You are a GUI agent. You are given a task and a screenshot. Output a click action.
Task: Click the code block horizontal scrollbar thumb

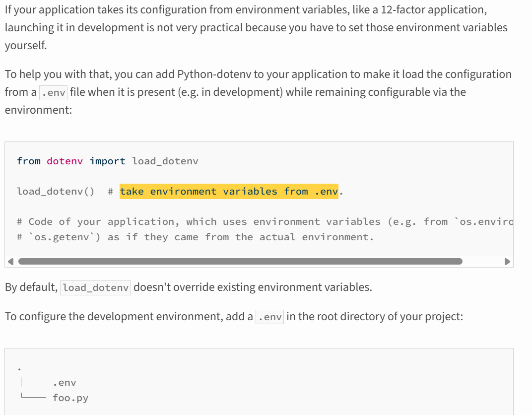tap(240, 261)
